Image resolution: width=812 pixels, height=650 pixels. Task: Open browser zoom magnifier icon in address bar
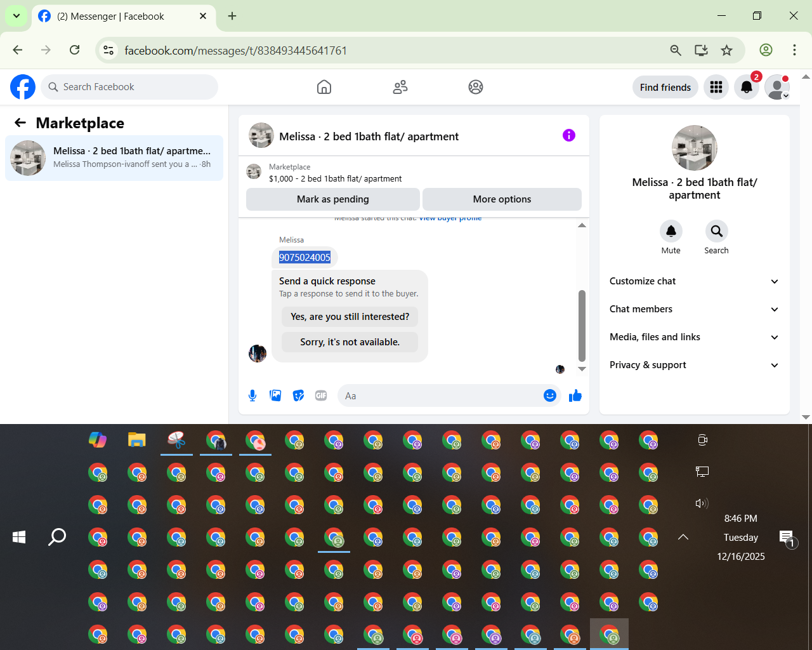pos(676,50)
